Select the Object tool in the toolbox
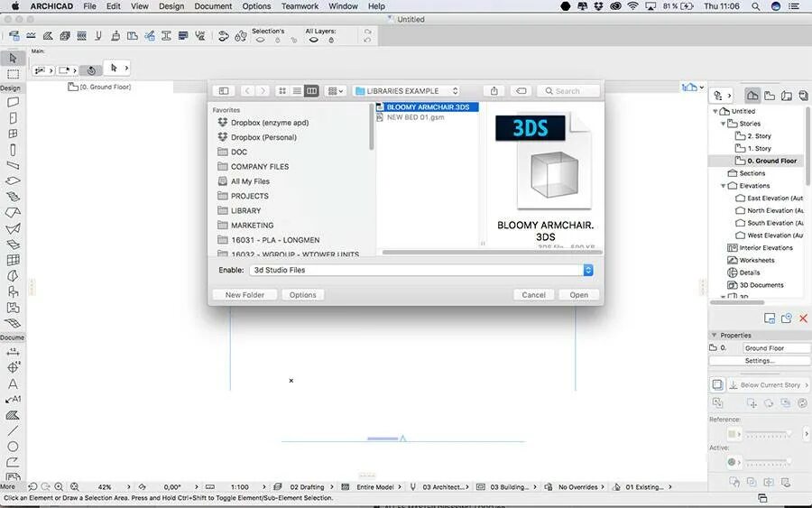 pyautogui.click(x=13, y=291)
